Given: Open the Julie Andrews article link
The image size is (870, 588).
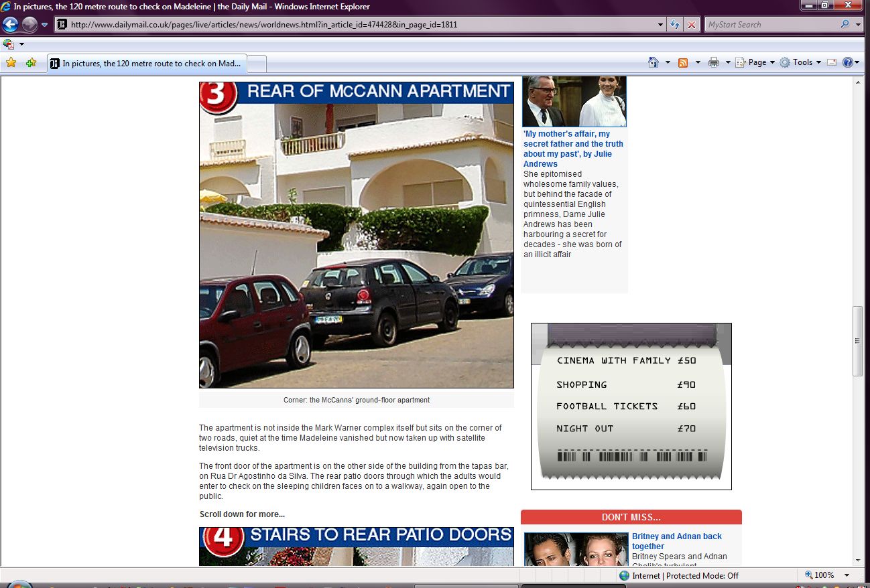Looking at the screenshot, I should pyautogui.click(x=573, y=149).
